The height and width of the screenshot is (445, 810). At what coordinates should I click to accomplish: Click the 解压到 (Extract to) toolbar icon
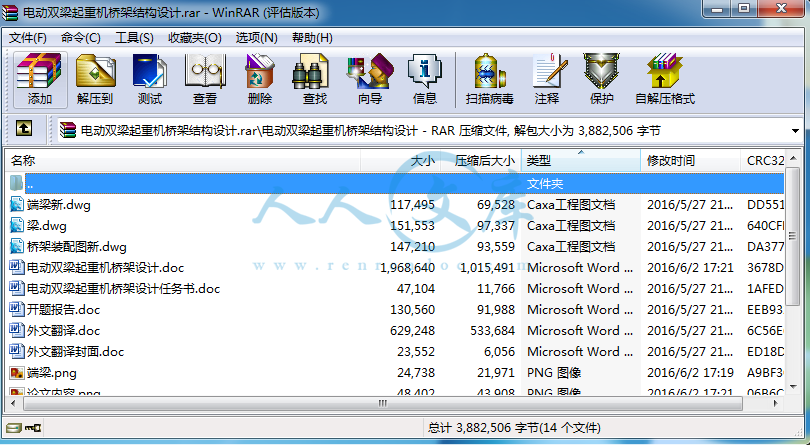(x=95, y=80)
